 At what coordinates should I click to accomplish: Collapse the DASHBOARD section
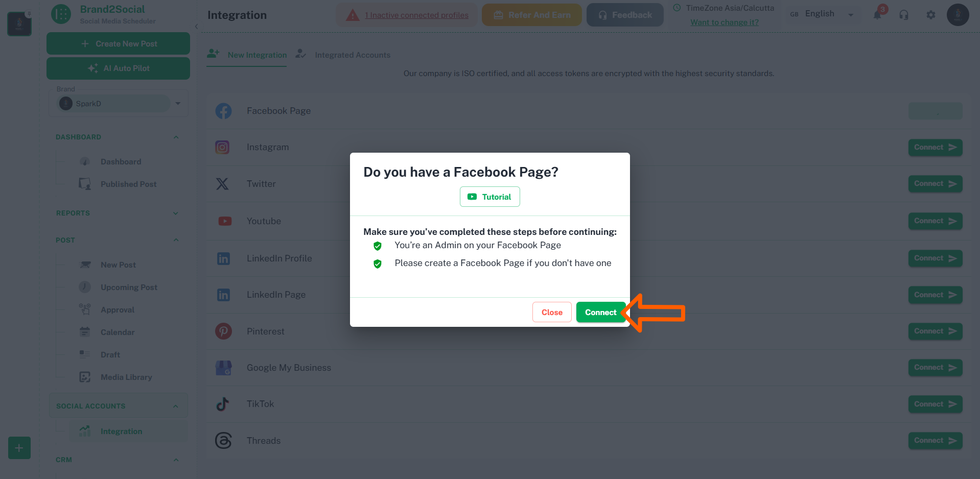[176, 137]
